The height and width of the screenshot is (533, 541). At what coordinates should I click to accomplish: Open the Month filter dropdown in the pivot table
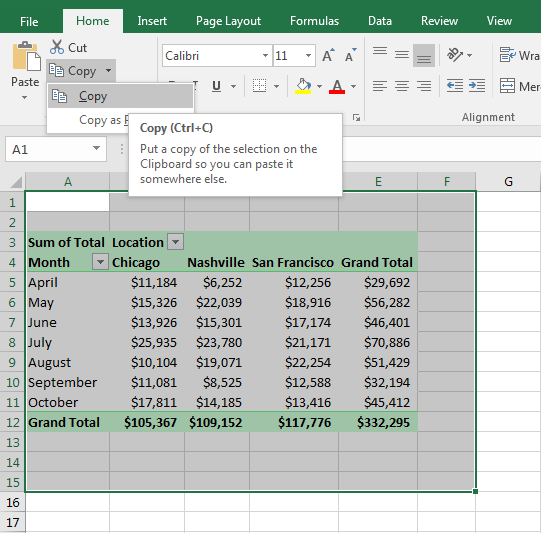point(100,262)
